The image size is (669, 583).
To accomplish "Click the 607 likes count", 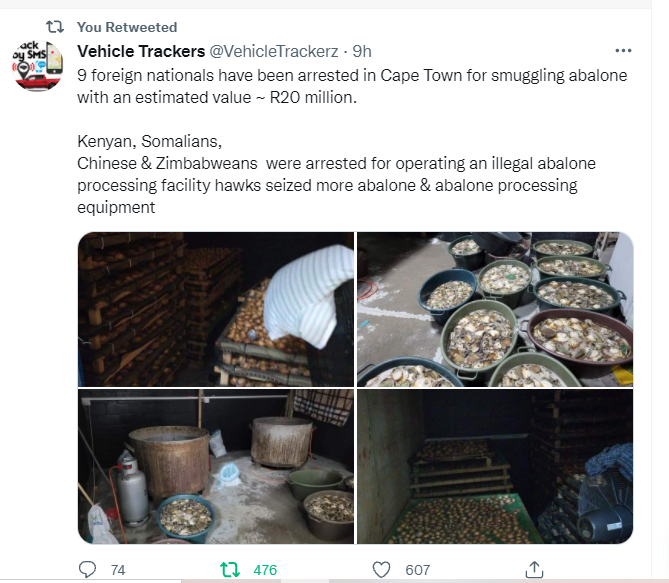I will click(x=417, y=570).
